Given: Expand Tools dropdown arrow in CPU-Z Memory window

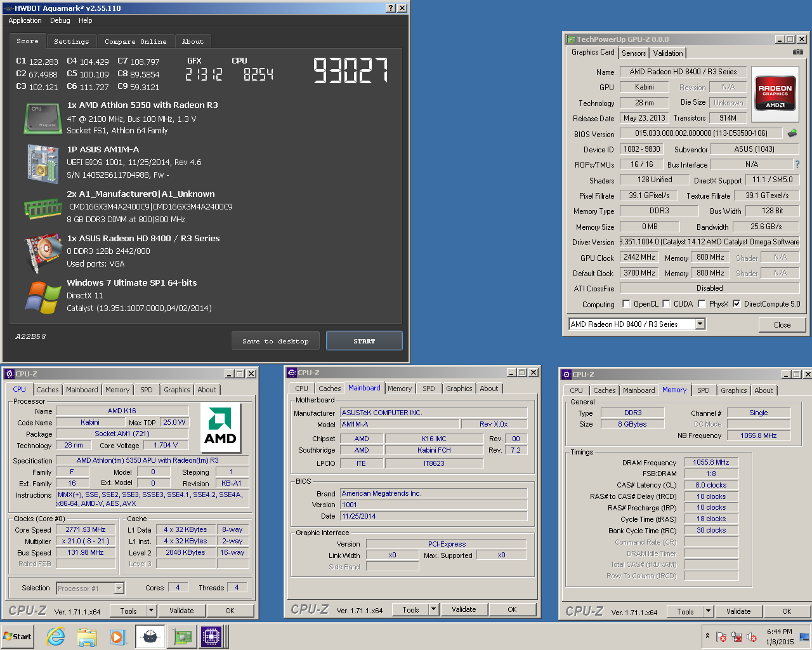Looking at the screenshot, I should [x=708, y=611].
